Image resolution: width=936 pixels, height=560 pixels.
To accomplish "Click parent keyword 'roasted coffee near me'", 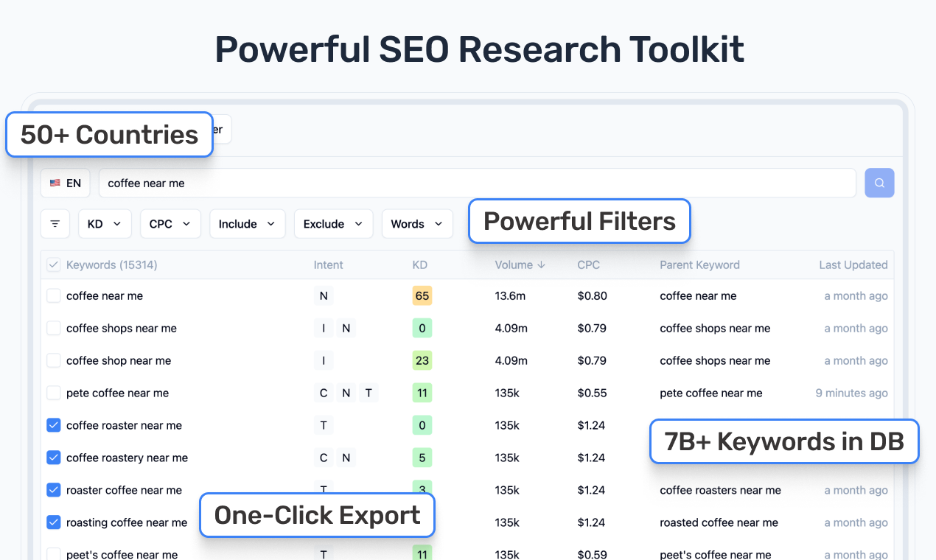I will click(x=719, y=522).
